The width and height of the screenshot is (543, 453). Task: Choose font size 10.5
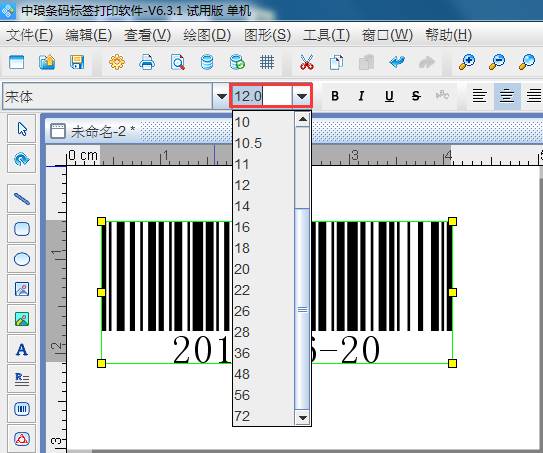263,143
